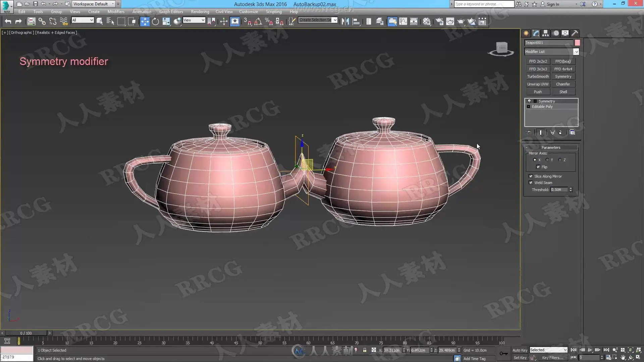644x362 pixels.
Task: Select the Z mirror axis radio
Action: [x=560, y=160]
